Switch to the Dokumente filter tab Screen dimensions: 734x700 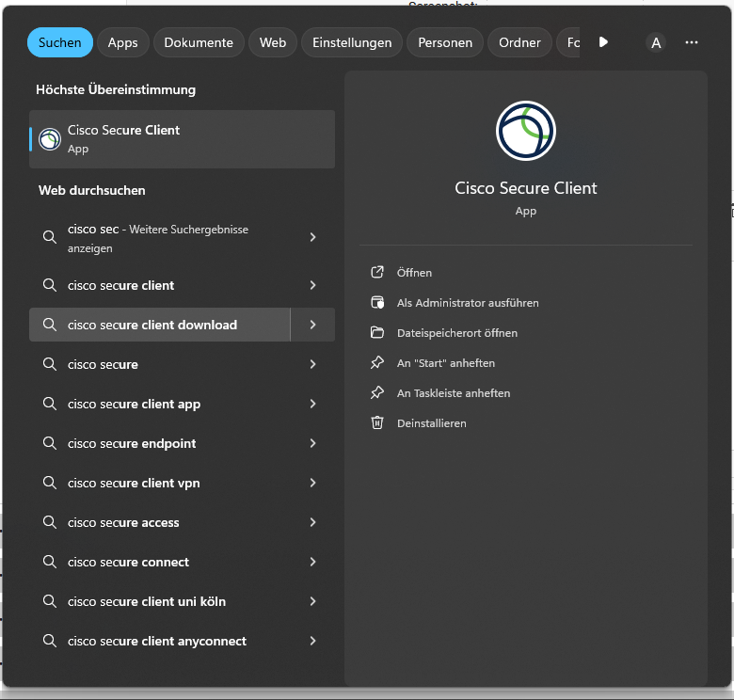tap(199, 42)
